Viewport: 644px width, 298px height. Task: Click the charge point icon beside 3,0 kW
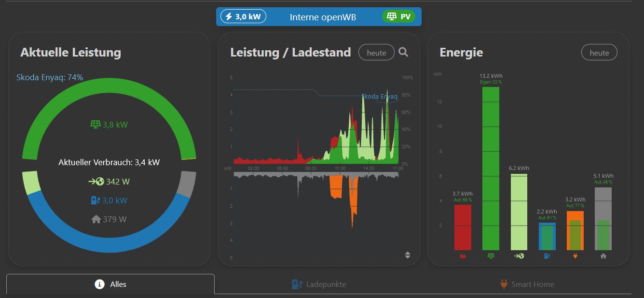(96, 200)
